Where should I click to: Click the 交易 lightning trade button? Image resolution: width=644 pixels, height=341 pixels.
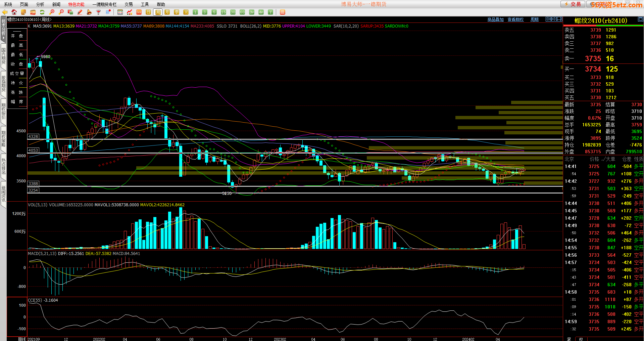click(x=573, y=4)
